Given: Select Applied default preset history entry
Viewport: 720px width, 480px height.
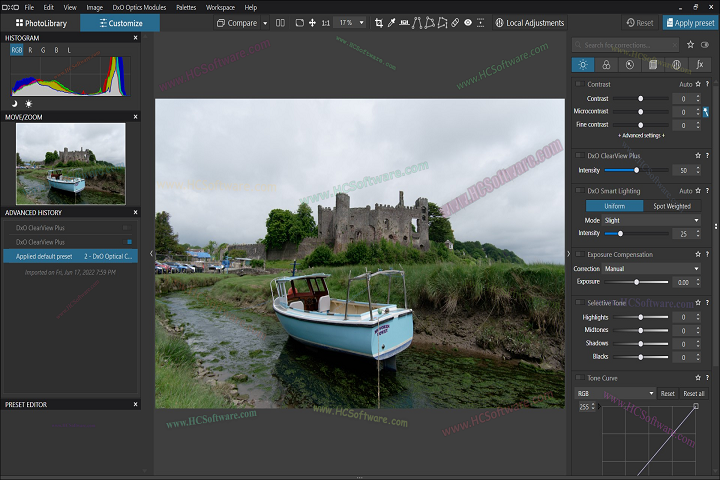Looking at the screenshot, I should coord(71,256).
